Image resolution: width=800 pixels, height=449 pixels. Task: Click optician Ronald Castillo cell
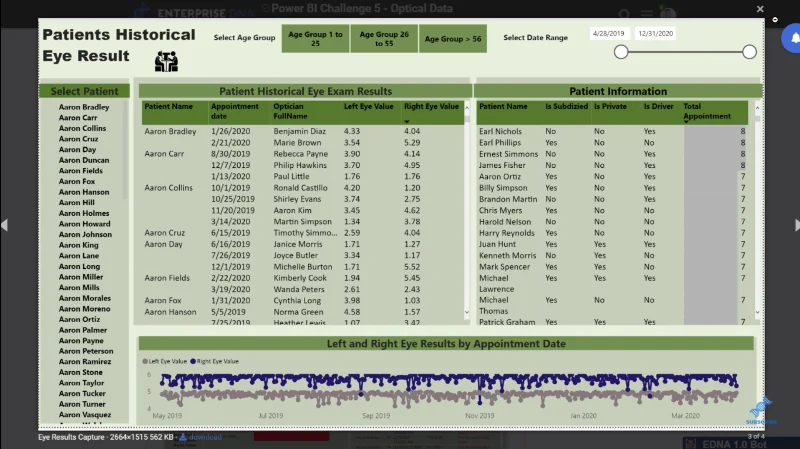[x=301, y=188]
